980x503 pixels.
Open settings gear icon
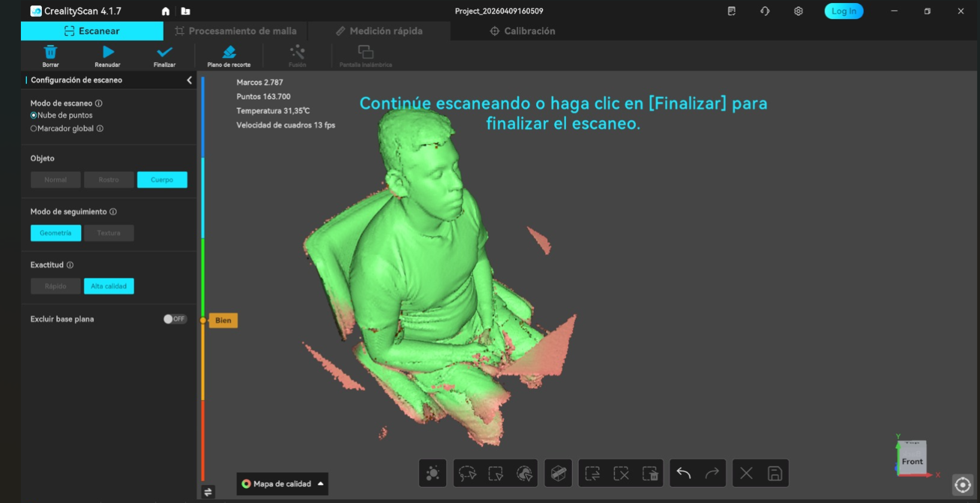pyautogui.click(x=798, y=11)
